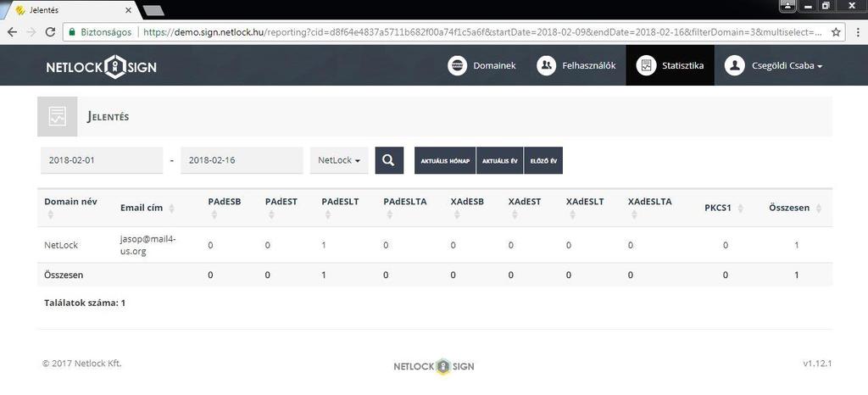Click the v1.12.1 version text
Image resolution: width=868 pixels, height=395 pixels.
click(x=818, y=364)
